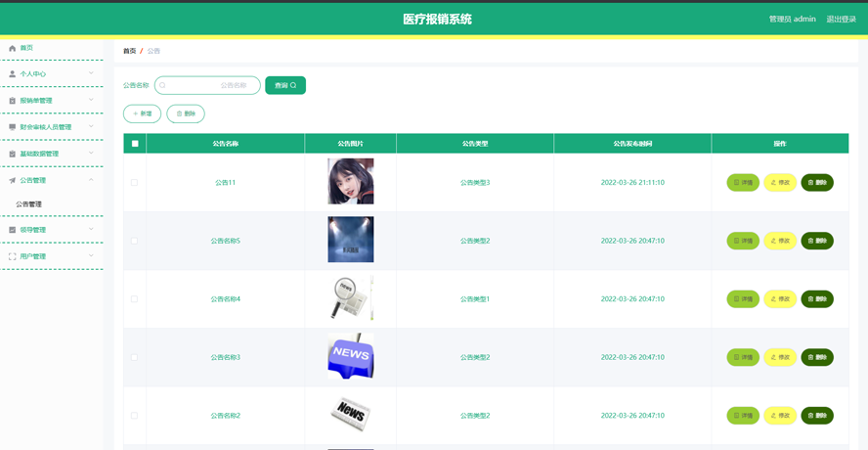Click 修改 for 公告11 row
This screenshot has width=868, height=450.
point(780,182)
